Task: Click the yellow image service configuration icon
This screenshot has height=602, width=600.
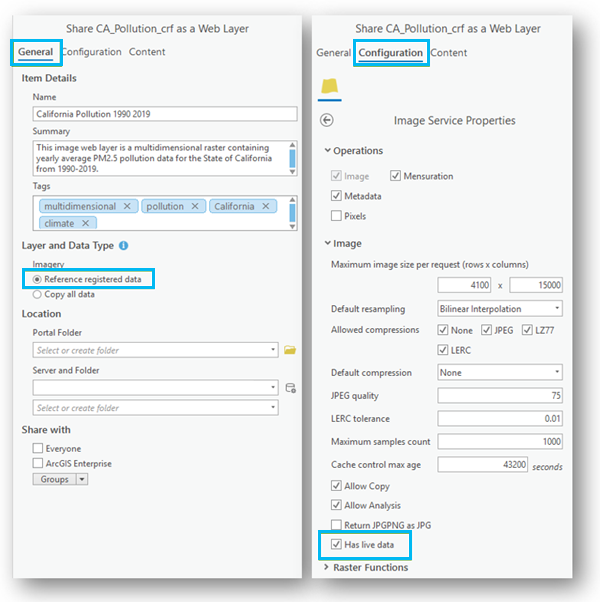Action: (x=329, y=87)
